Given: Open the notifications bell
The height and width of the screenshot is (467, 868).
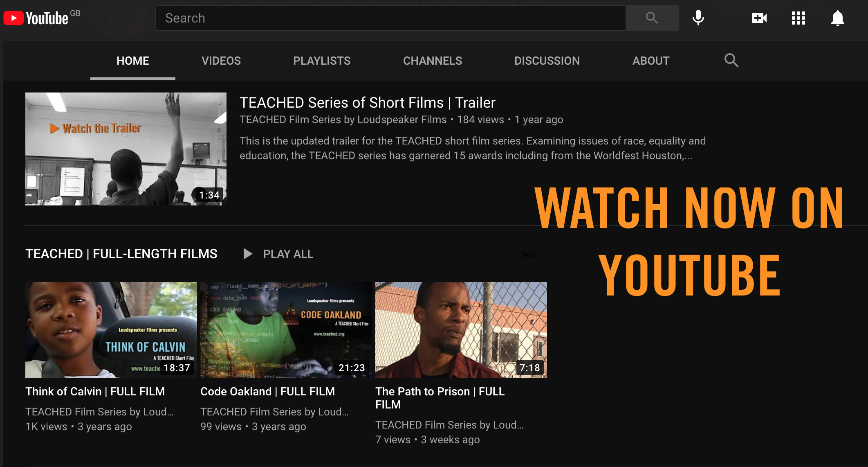Looking at the screenshot, I should [x=837, y=18].
